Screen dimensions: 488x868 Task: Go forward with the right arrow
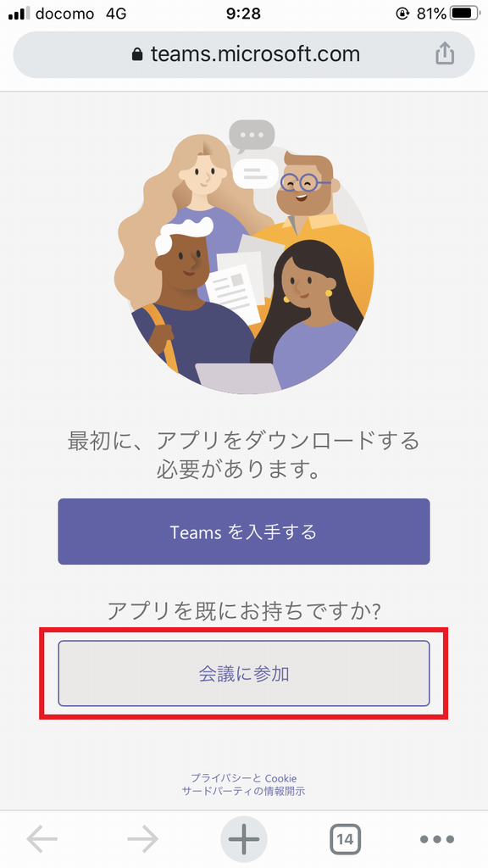click(142, 839)
